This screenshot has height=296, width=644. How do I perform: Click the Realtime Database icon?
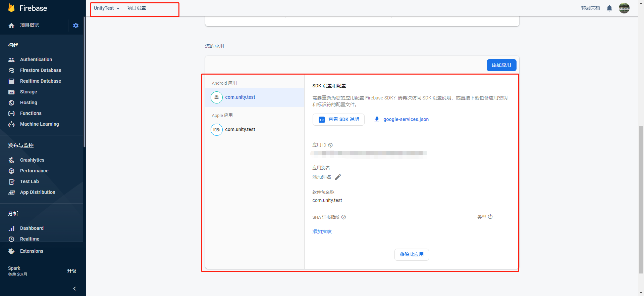coord(11,81)
